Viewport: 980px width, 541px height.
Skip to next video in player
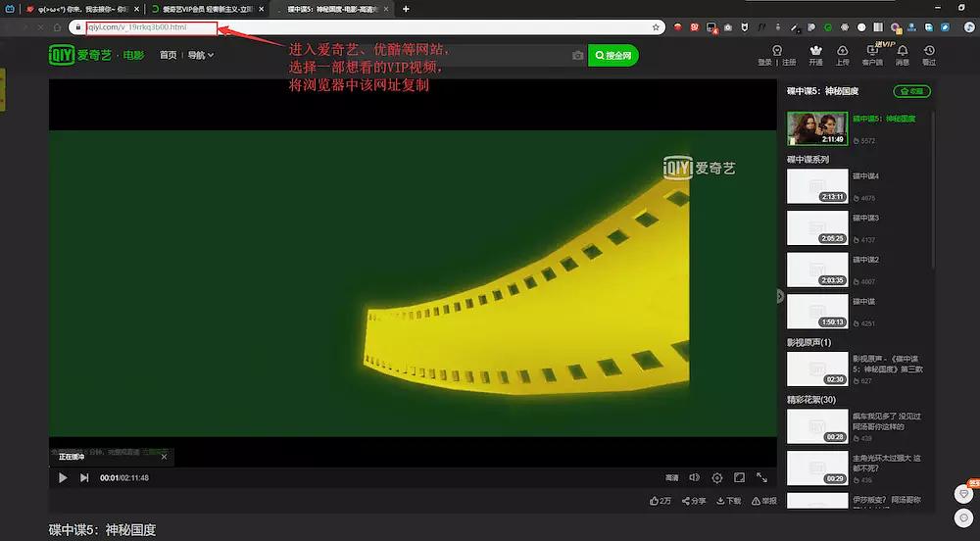84,478
